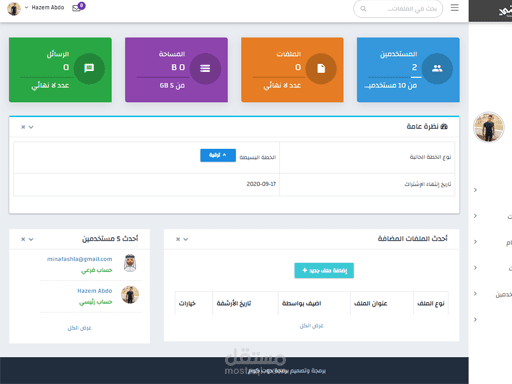This screenshot has width=512, height=384.
Task: Open the messages envelope icon
Action: tap(76, 8)
